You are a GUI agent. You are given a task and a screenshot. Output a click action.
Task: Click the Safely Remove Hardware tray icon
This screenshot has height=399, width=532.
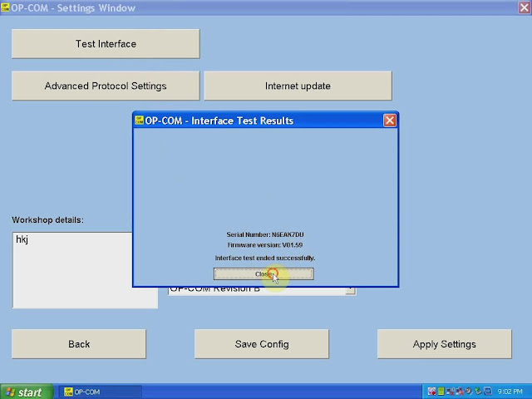coord(478,392)
